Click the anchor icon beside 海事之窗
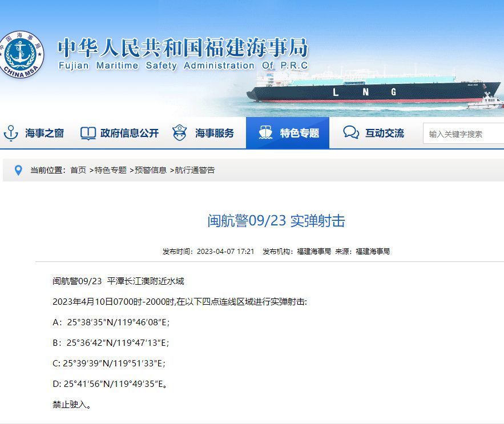The width and height of the screenshot is (504, 424). tap(11, 133)
